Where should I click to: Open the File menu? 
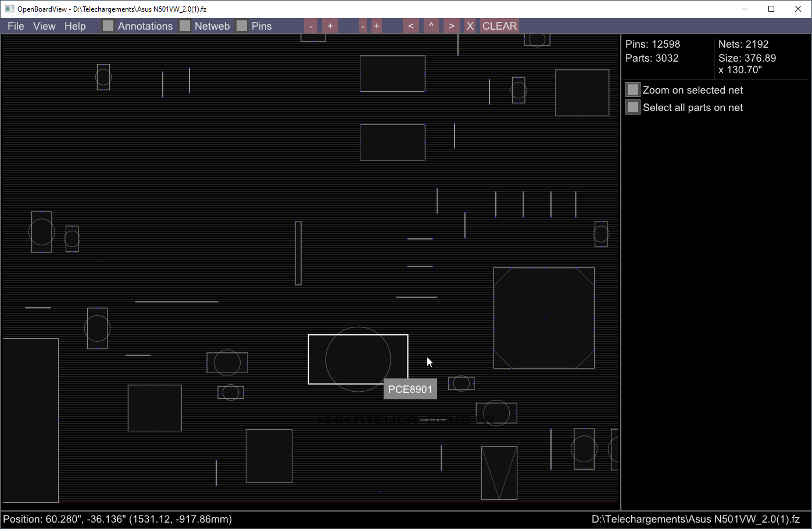[16, 26]
